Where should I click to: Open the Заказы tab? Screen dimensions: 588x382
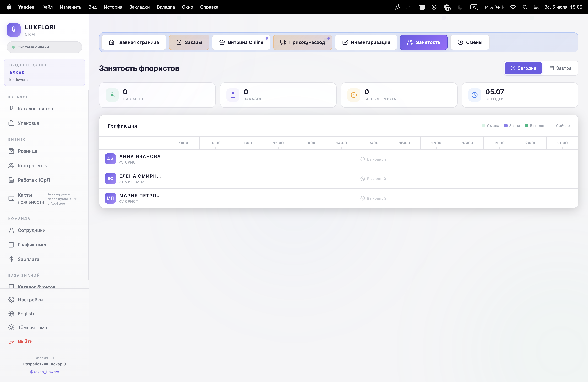pos(189,42)
